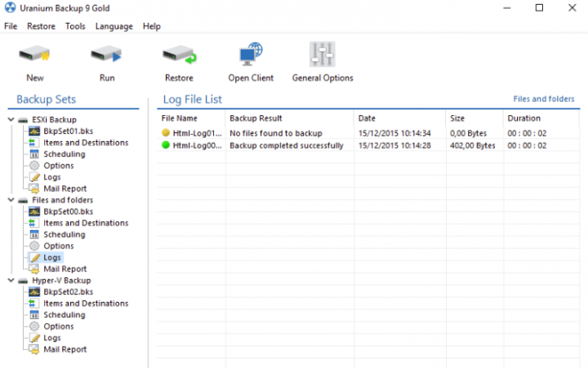Click date 15/12/2015 10:14:34
The height and width of the screenshot is (368, 588).
click(x=394, y=133)
